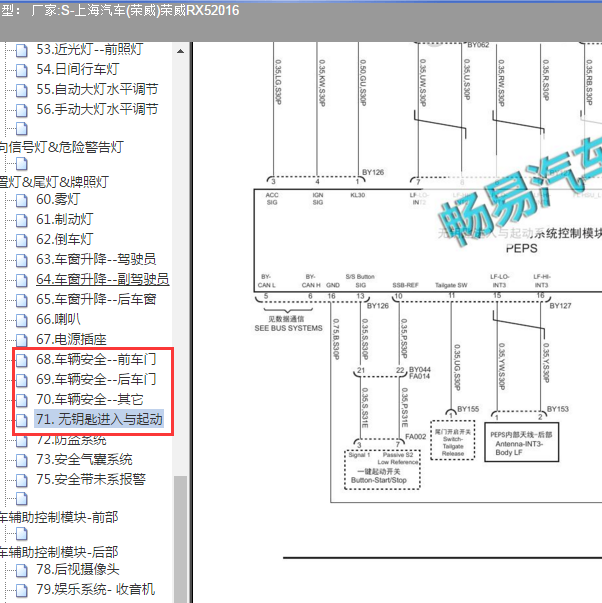Click the SSB-REF pin label
The image size is (602, 603).
405,285
